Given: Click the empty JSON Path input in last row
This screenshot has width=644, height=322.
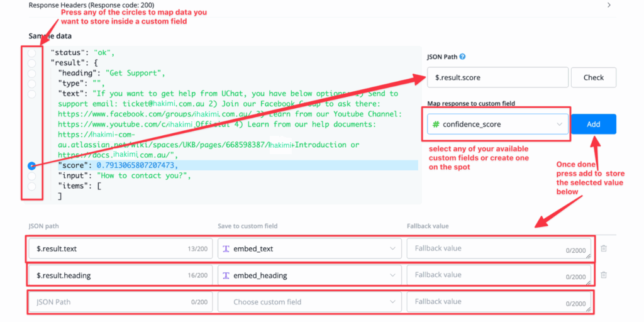Looking at the screenshot, I should pos(119,302).
